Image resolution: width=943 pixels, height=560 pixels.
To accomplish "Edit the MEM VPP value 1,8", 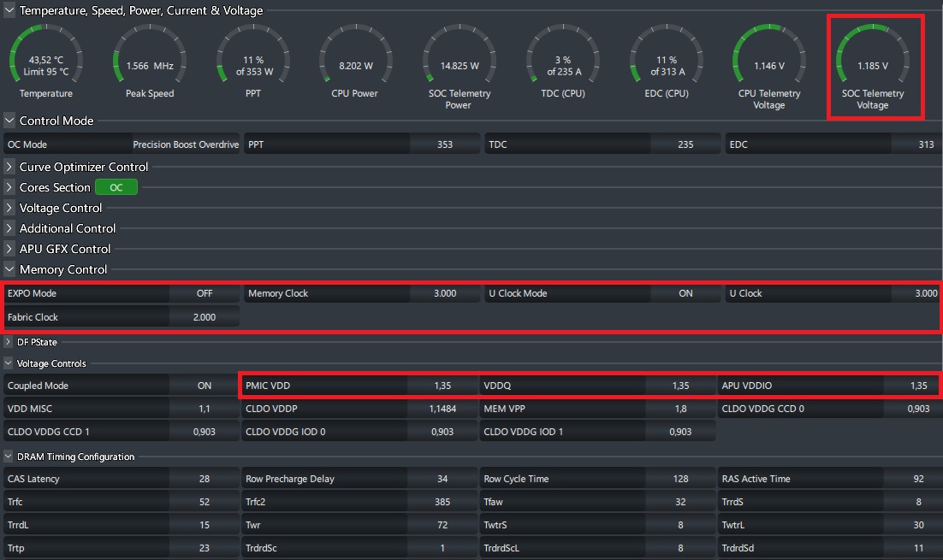I will click(x=681, y=409).
